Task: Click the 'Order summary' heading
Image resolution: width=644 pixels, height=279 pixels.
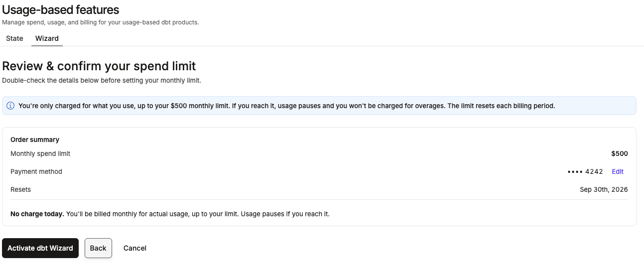Action: pyautogui.click(x=35, y=139)
